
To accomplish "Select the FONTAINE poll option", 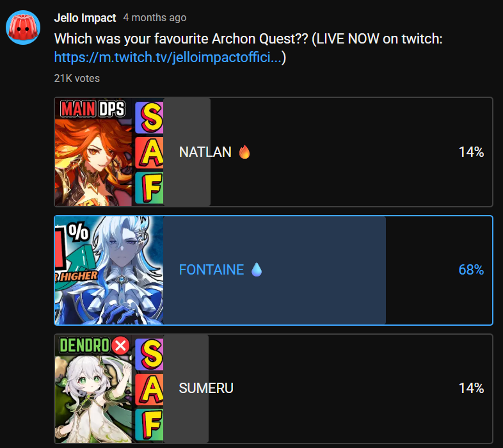I will (x=273, y=270).
